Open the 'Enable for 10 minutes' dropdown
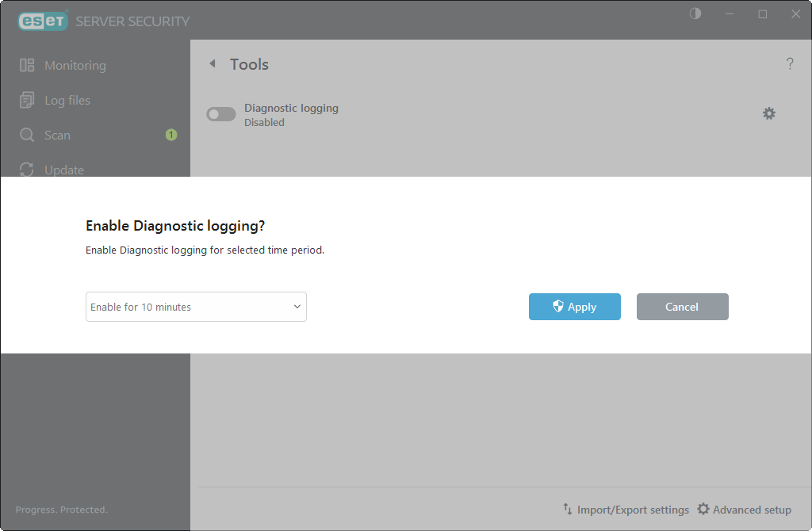The height and width of the screenshot is (531, 812). pos(195,307)
